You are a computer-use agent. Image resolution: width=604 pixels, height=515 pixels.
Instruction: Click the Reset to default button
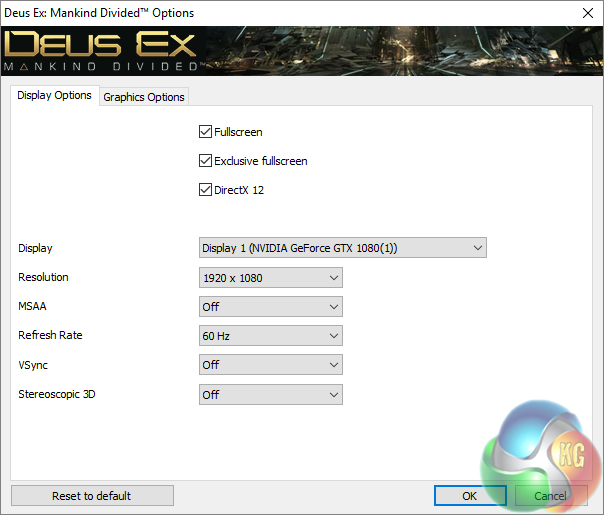92,495
